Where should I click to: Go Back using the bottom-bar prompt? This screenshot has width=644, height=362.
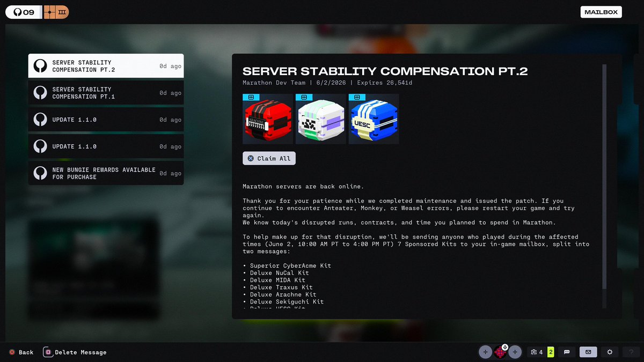pyautogui.click(x=21, y=352)
